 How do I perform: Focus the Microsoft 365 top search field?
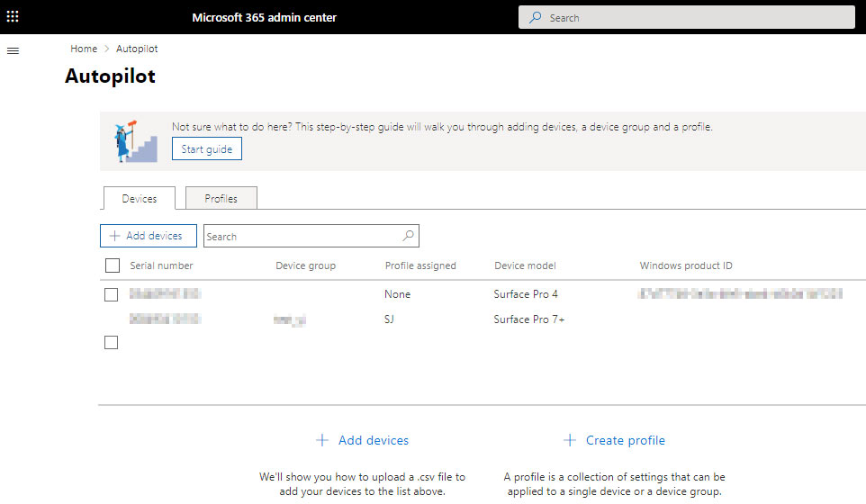click(687, 18)
